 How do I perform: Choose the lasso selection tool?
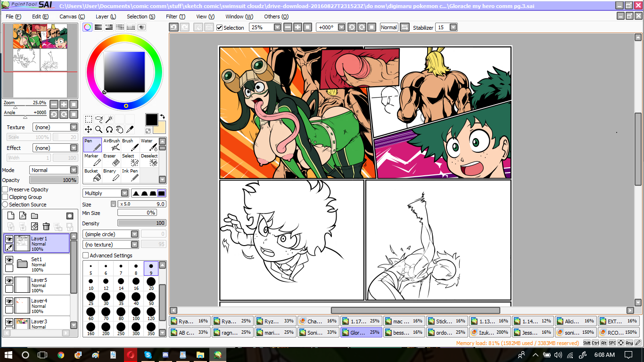click(99, 119)
